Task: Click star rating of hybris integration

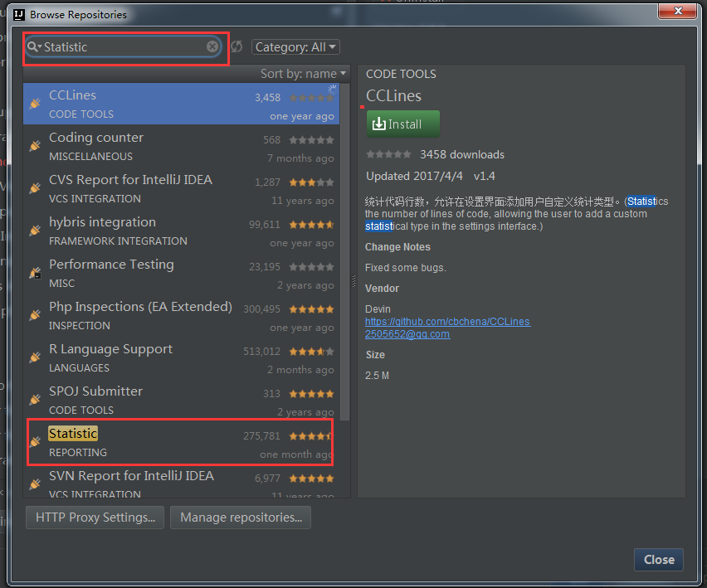Action: 311,225
